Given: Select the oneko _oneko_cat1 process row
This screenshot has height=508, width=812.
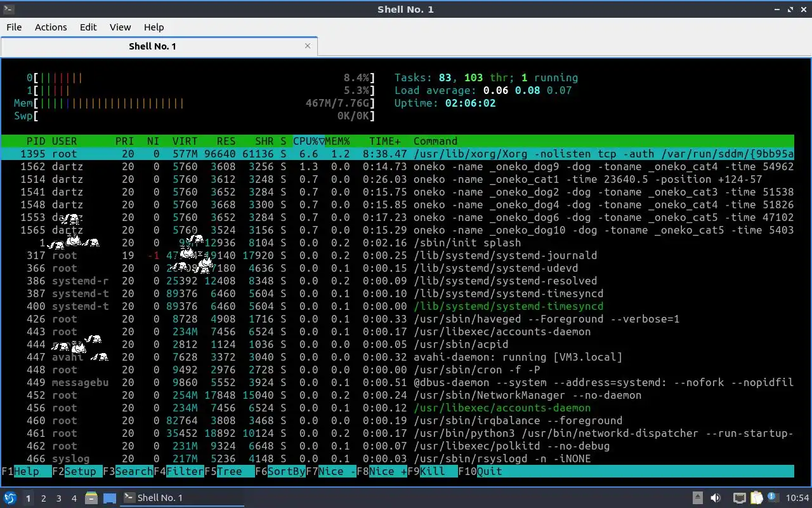Looking at the screenshot, I should [398, 179].
